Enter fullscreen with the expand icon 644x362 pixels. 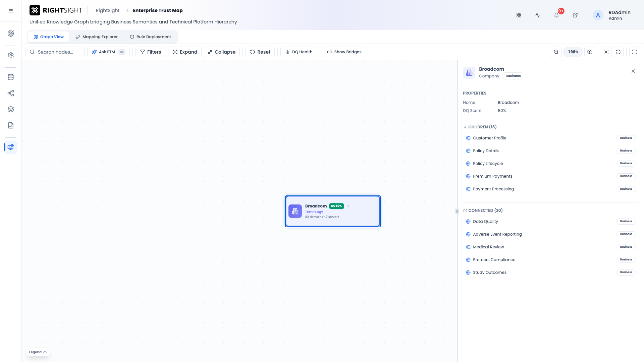pyautogui.click(x=635, y=52)
